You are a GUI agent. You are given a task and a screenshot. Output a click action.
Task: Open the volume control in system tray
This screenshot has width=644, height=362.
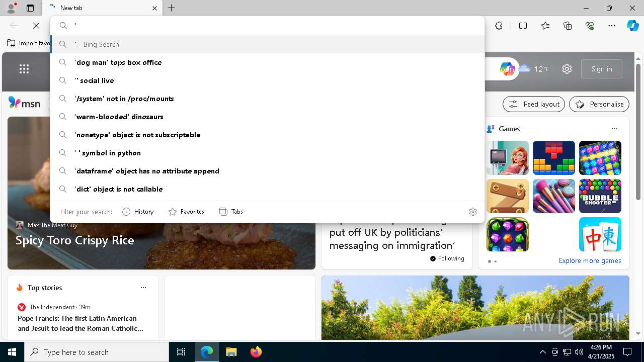pos(579,352)
